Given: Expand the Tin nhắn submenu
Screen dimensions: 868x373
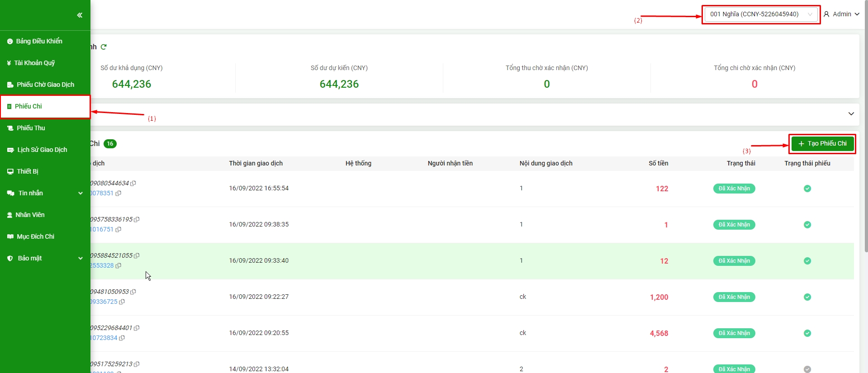Looking at the screenshot, I should click(81, 193).
